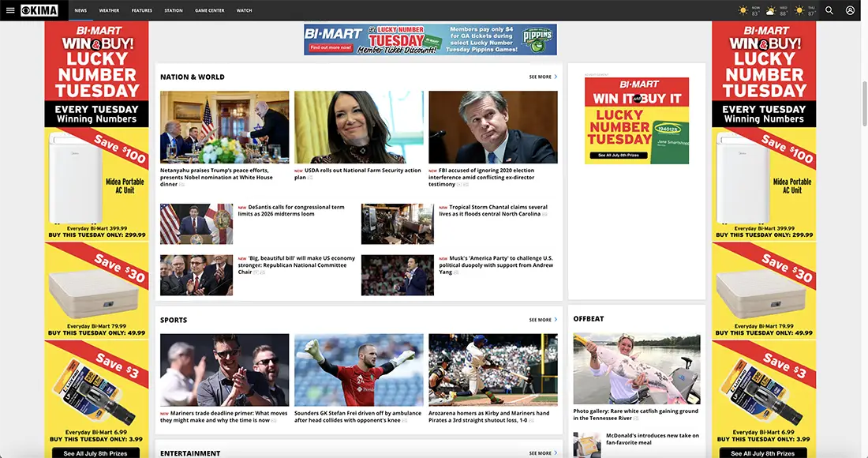Click the FBI director testimony thumbnail
The height and width of the screenshot is (458, 868).
(x=492, y=127)
